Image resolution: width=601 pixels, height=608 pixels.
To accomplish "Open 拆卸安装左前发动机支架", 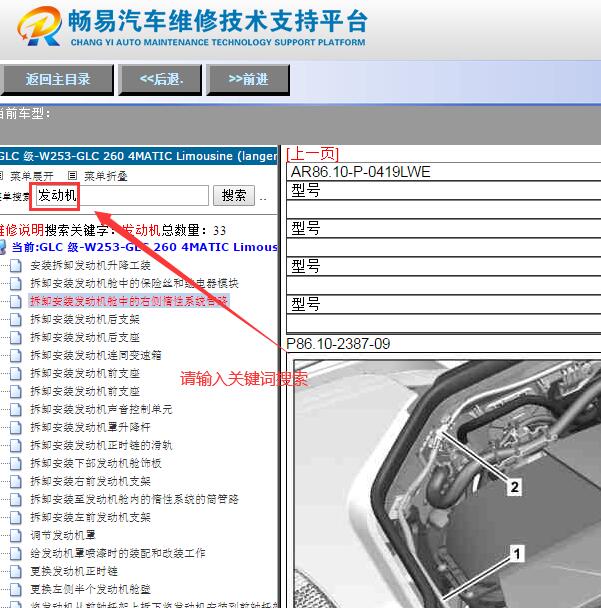I will [90, 517].
